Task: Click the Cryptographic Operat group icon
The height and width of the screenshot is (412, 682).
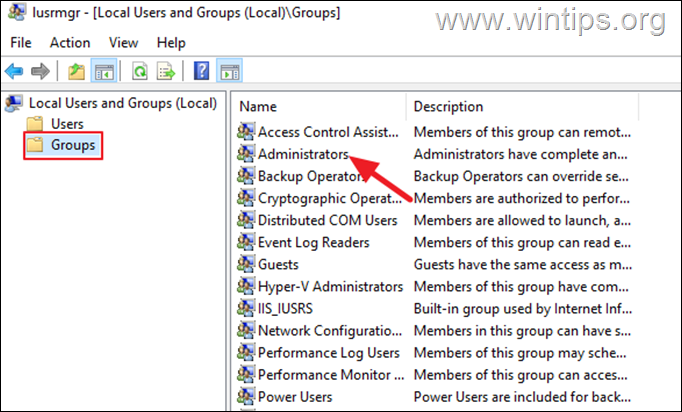Action: tap(246, 198)
